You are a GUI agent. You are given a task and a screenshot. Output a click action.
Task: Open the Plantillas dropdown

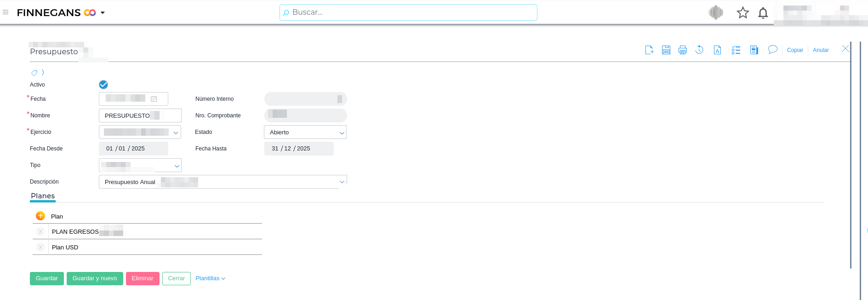[210, 278]
